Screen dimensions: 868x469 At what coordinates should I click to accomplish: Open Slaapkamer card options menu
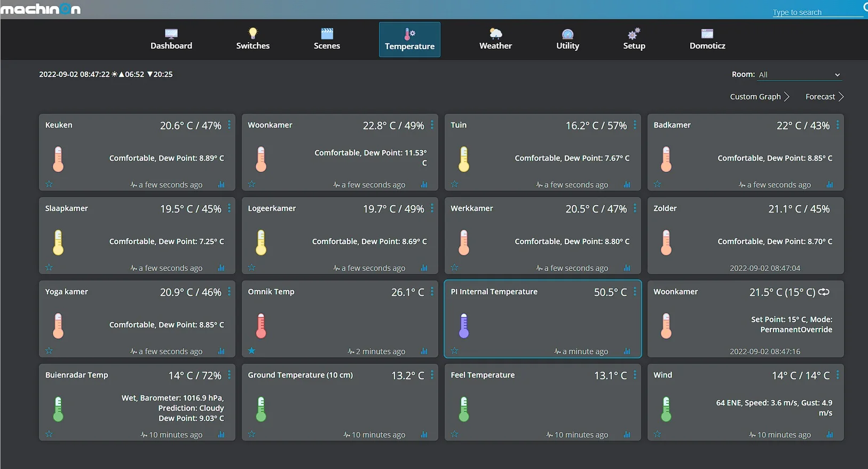230,208
